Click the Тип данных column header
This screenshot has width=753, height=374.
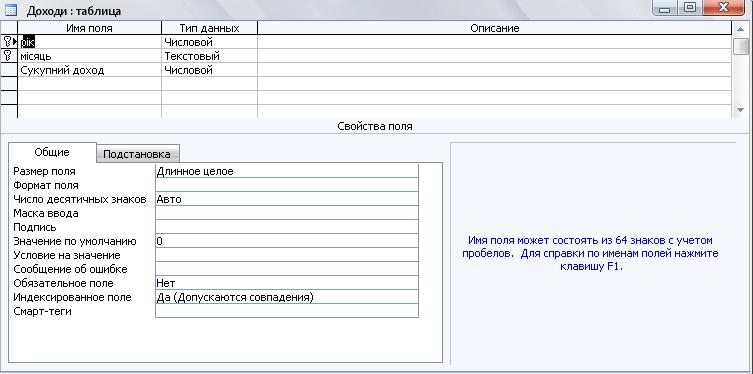[209, 28]
